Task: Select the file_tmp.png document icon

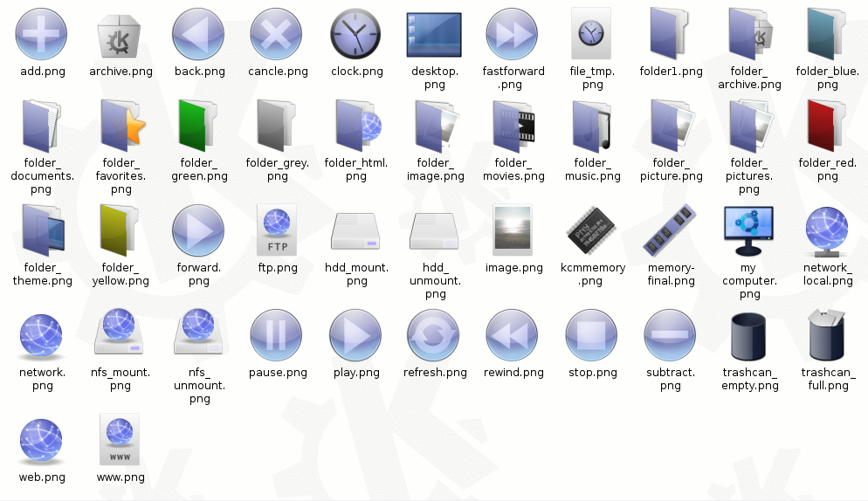Action: point(591,33)
